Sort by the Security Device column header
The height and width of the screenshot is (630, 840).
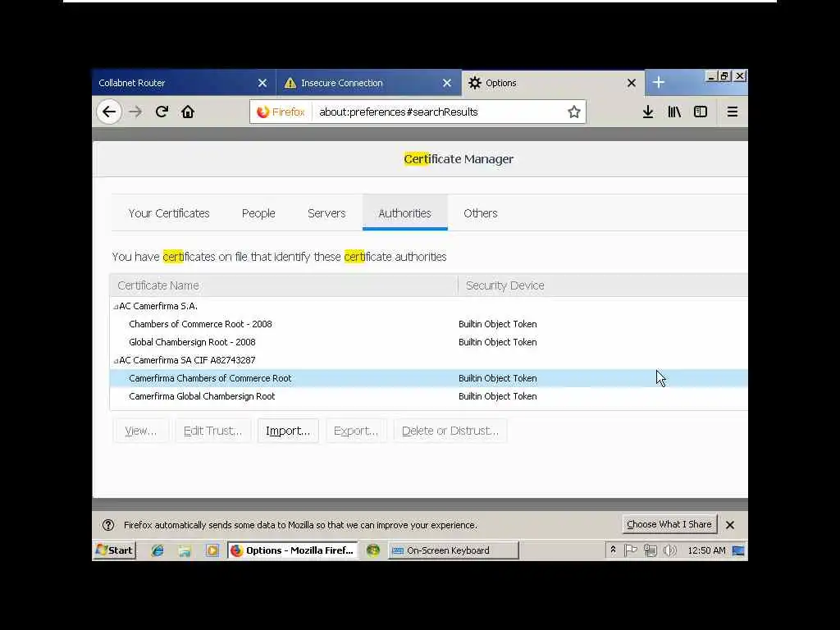603,285
